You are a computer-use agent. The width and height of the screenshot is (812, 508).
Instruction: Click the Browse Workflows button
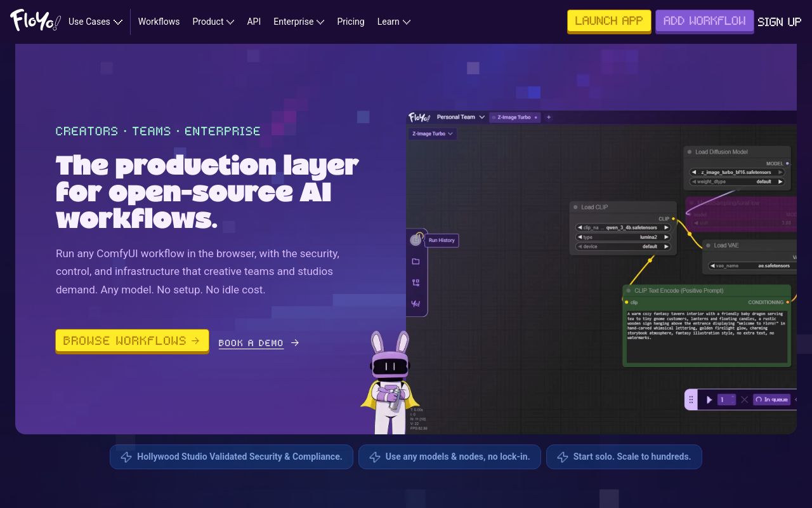132,341
